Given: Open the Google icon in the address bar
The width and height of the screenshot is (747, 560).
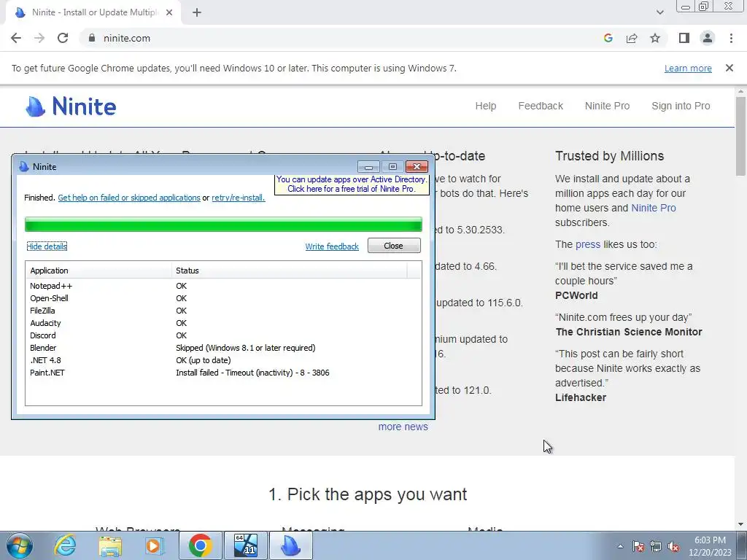Looking at the screenshot, I should 608,38.
